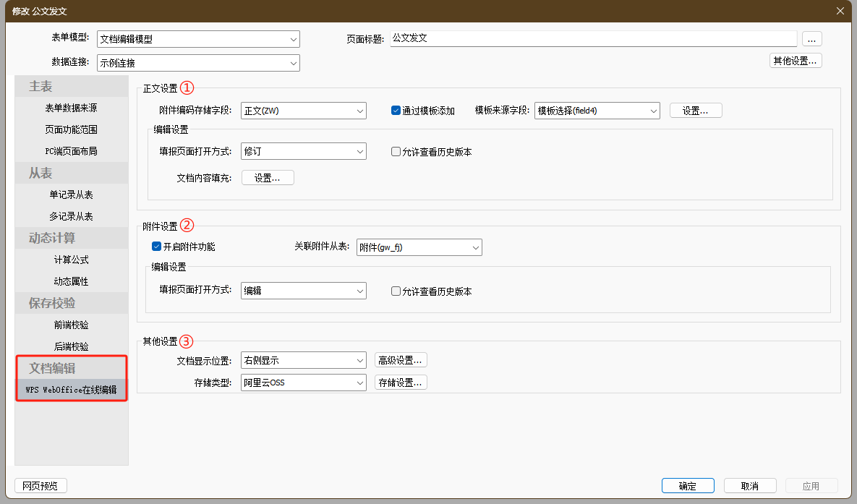This screenshot has width=857, height=504.
Task: Click into the 页面标题 text field
Action: (x=593, y=38)
